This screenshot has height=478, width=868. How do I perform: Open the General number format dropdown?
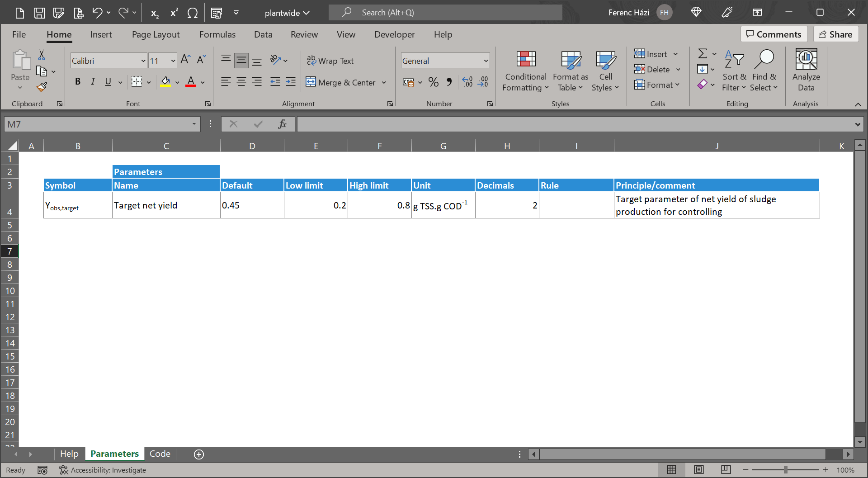tap(486, 61)
